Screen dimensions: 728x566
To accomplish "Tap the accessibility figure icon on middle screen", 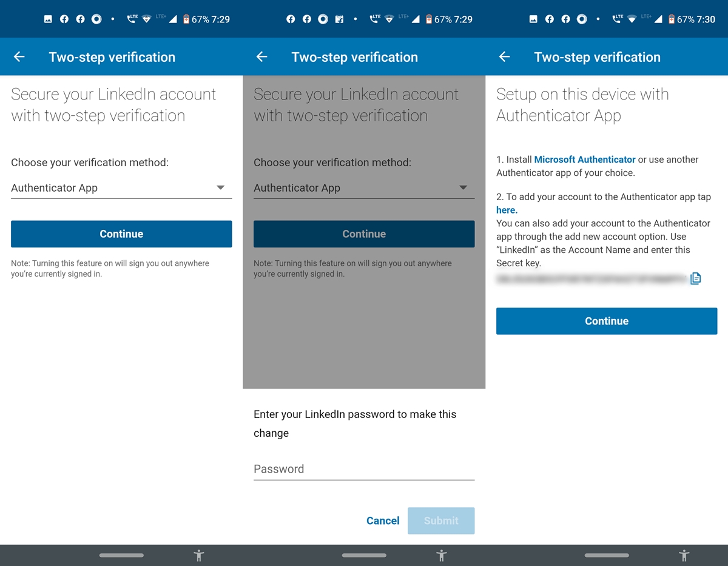I will click(442, 555).
